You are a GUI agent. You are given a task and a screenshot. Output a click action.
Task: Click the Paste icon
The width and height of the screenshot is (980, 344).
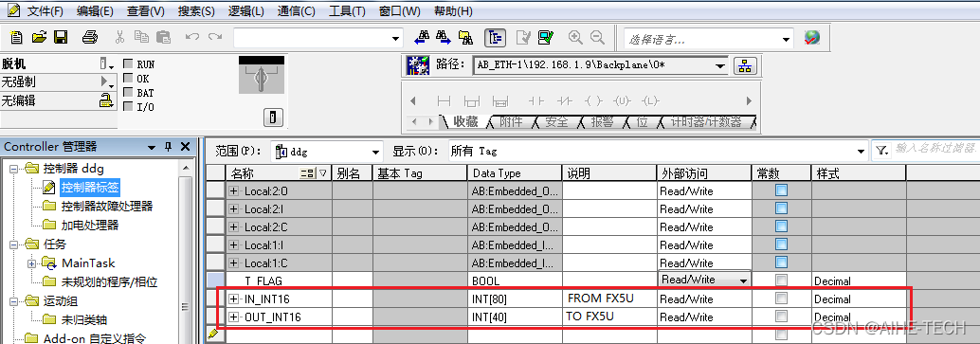coord(163,38)
